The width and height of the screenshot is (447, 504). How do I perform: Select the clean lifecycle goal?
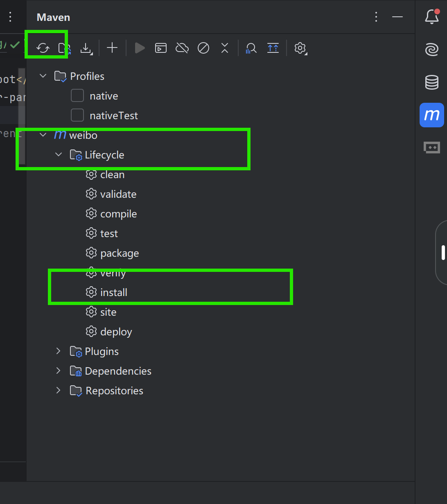(x=112, y=174)
